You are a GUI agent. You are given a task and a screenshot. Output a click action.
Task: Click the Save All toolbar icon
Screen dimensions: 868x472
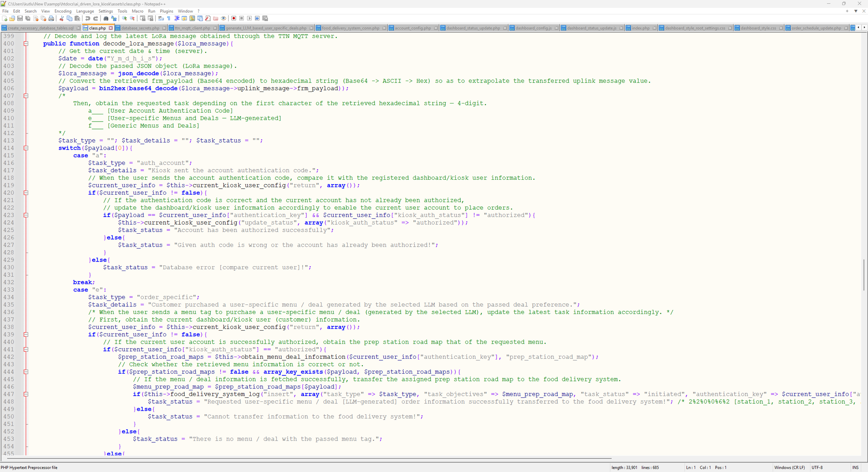coord(28,18)
